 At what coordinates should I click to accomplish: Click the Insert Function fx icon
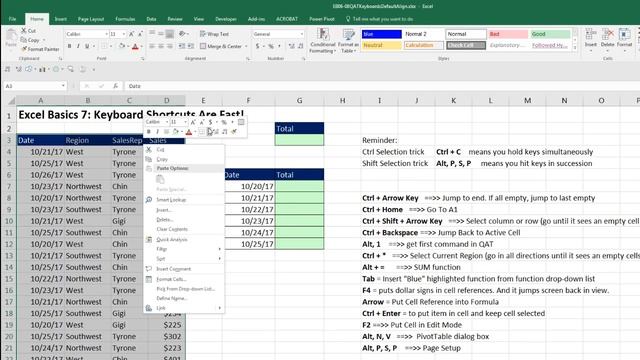[116, 86]
